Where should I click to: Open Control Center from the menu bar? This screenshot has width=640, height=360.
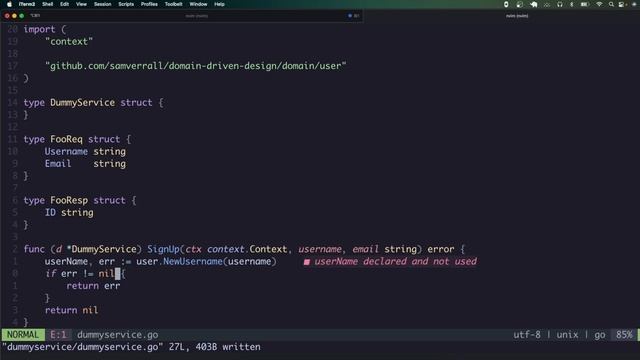pyautogui.click(x=622, y=4)
